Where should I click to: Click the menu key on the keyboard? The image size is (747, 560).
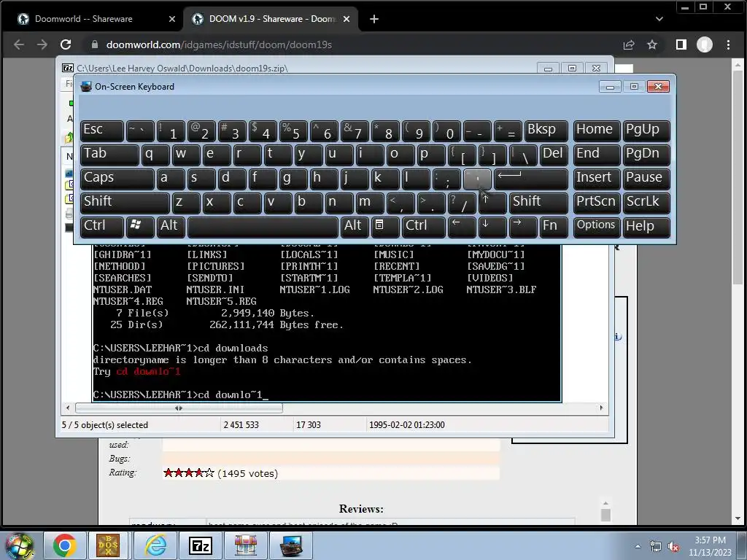pyautogui.click(x=385, y=226)
